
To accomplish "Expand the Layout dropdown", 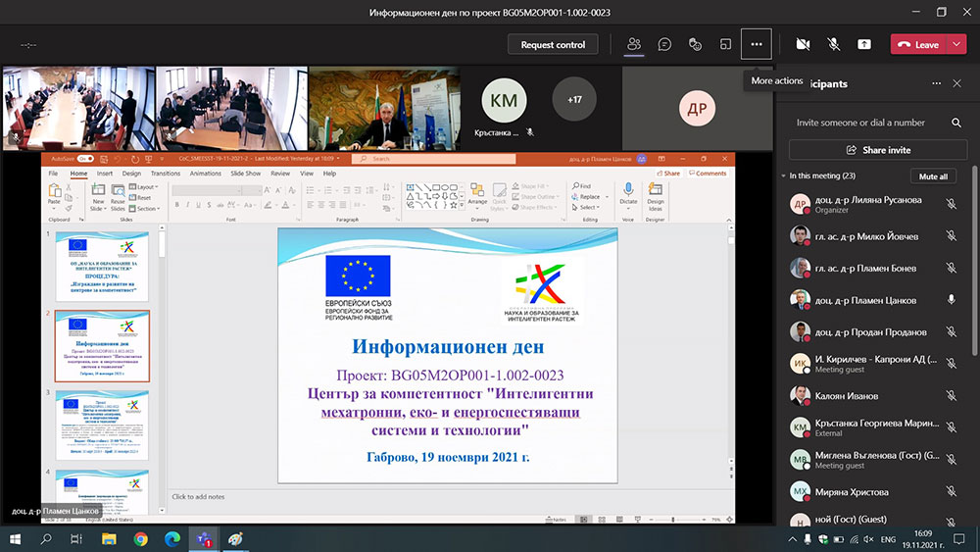I will (x=144, y=187).
